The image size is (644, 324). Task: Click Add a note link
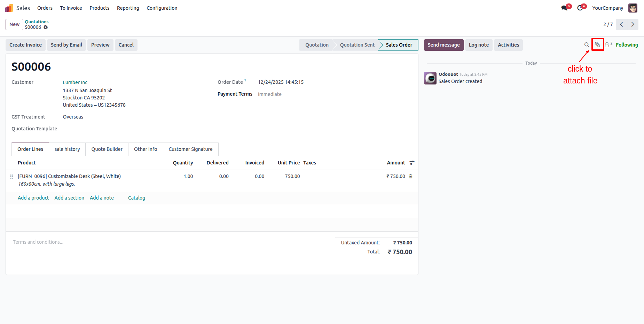[x=102, y=198]
